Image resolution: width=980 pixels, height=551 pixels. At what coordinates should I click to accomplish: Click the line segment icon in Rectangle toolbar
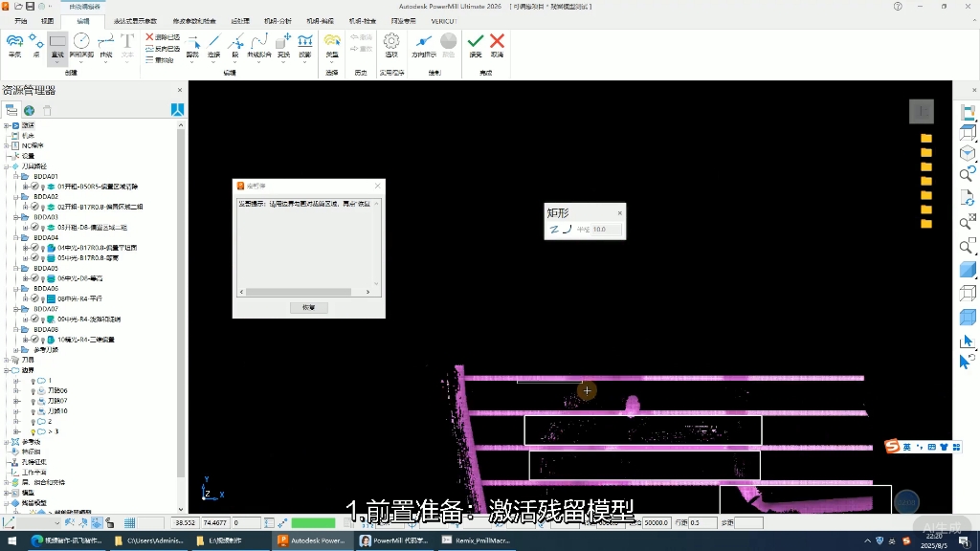point(554,230)
